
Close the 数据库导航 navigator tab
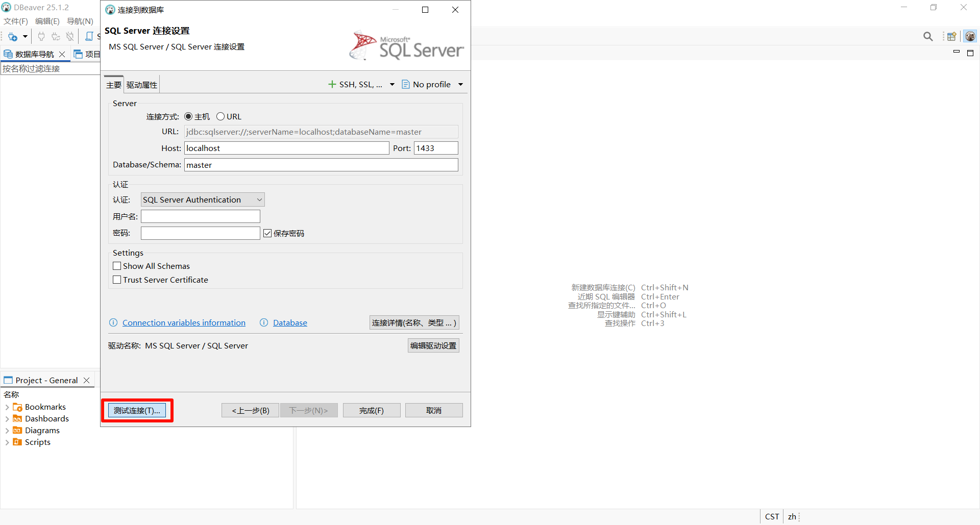[62, 54]
